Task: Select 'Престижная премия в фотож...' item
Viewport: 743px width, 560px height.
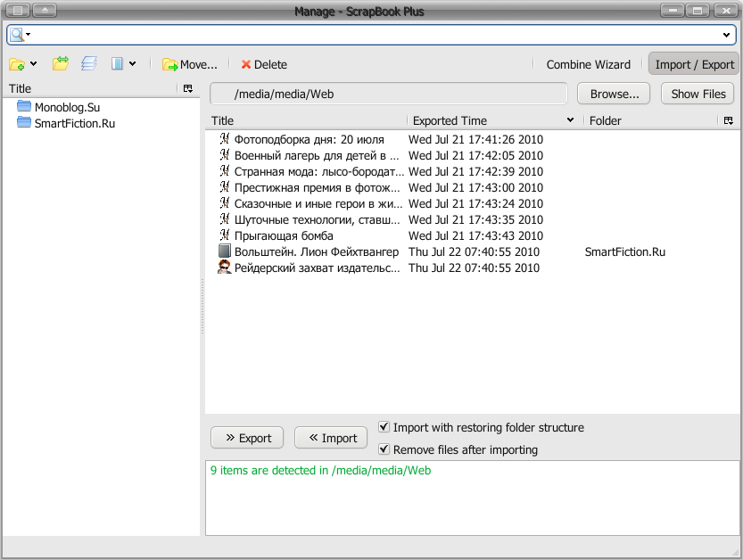Action: (x=317, y=187)
